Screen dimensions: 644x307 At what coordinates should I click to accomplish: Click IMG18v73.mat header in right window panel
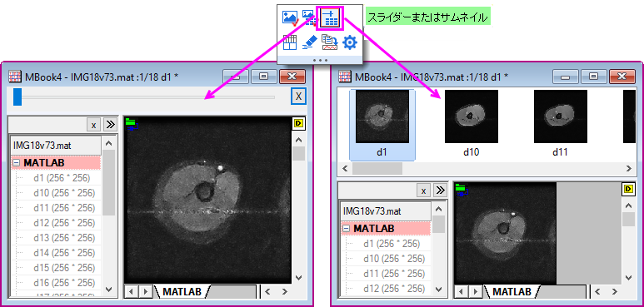tap(386, 211)
